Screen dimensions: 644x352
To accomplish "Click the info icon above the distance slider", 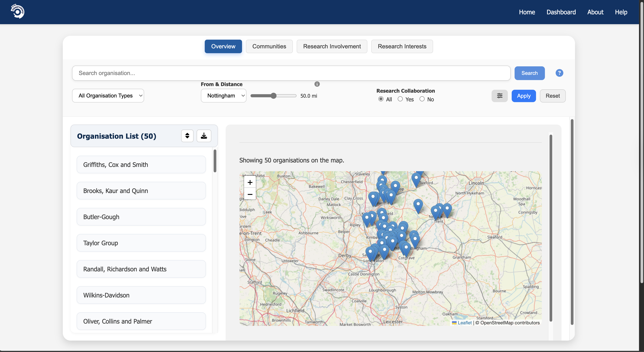I will click(317, 84).
